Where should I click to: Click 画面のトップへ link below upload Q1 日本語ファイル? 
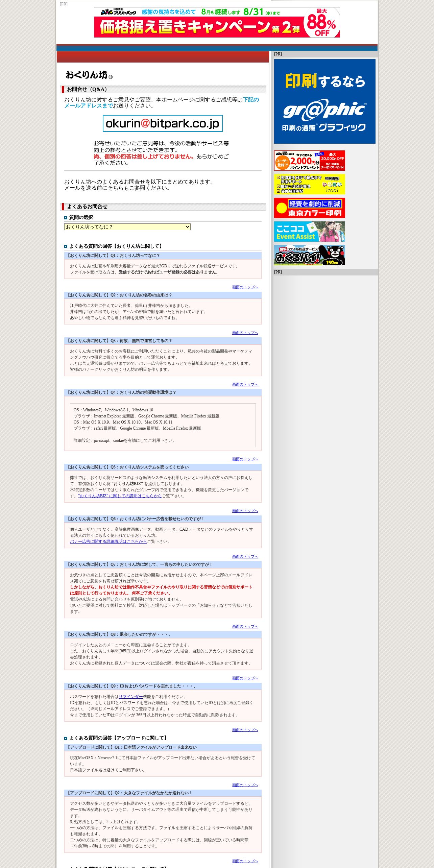pos(245,785)
